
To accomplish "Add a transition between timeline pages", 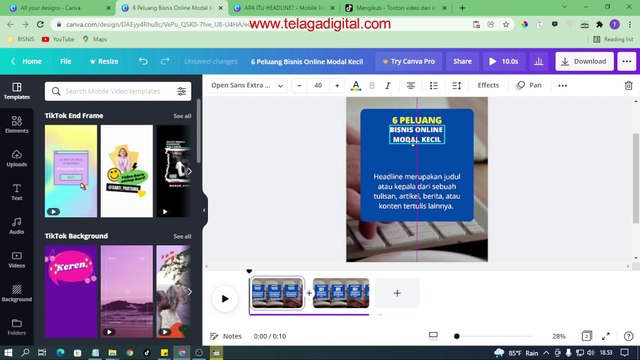I will coord(309,293).
